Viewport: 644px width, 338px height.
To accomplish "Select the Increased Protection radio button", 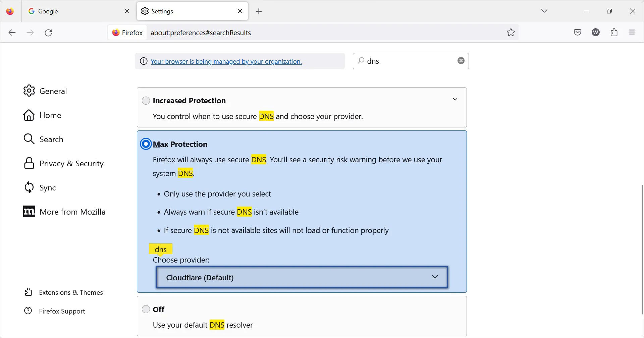I will 146,100.
